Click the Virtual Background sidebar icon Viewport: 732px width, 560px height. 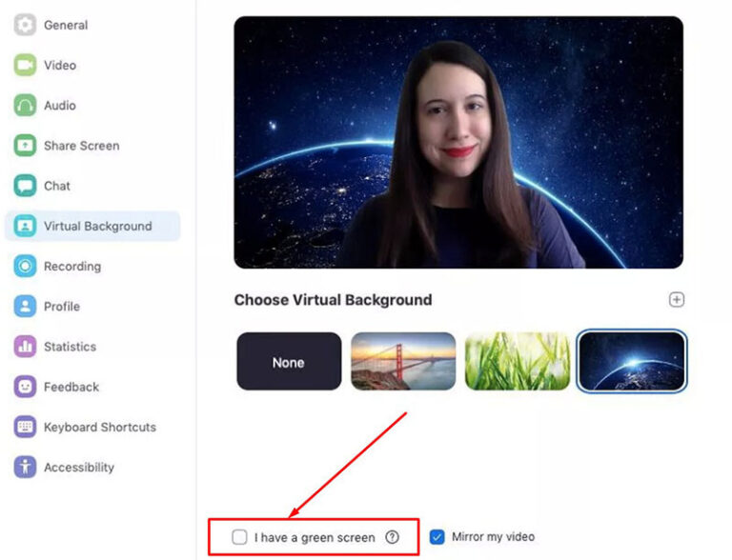25,226
